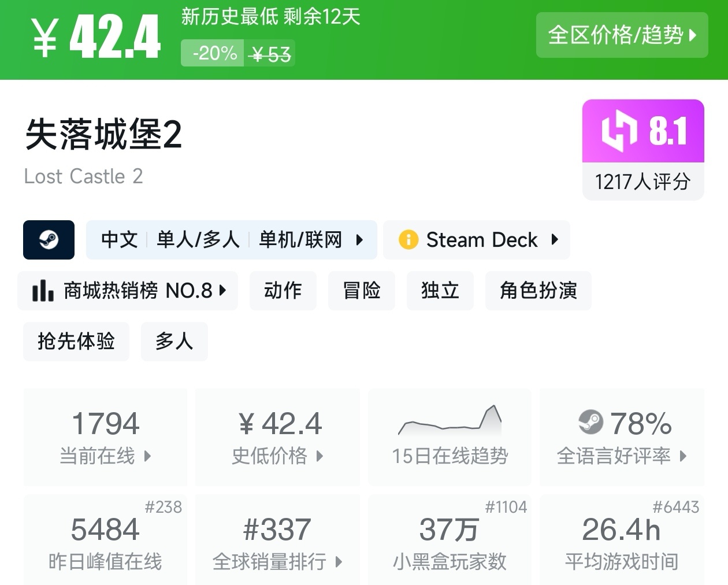Select the 角色扮演 genre tag
Viewport: 728px width, 585px height.
[538, 291]
